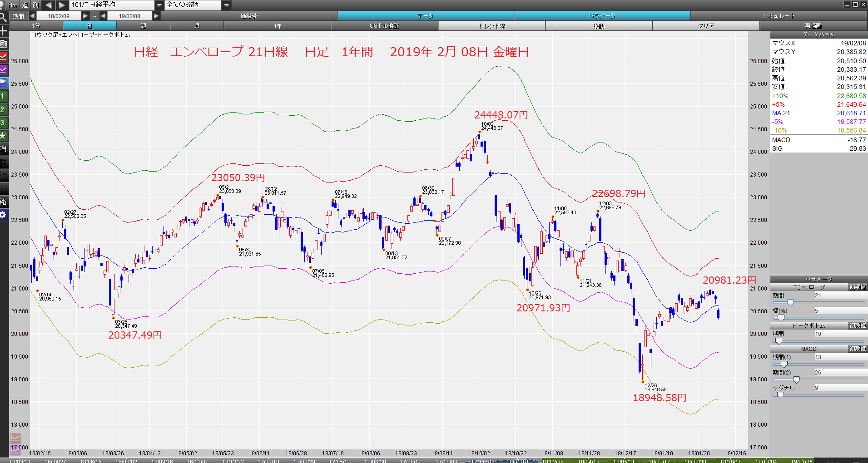
Task: Click the 18948.58円 bottom label
Action: click(660, 398)
